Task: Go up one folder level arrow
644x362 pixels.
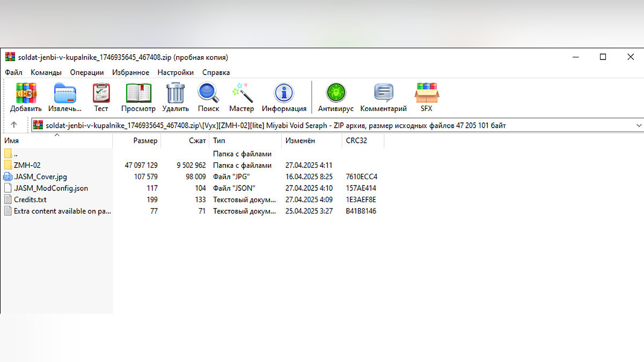Action: tap(14, 125)
